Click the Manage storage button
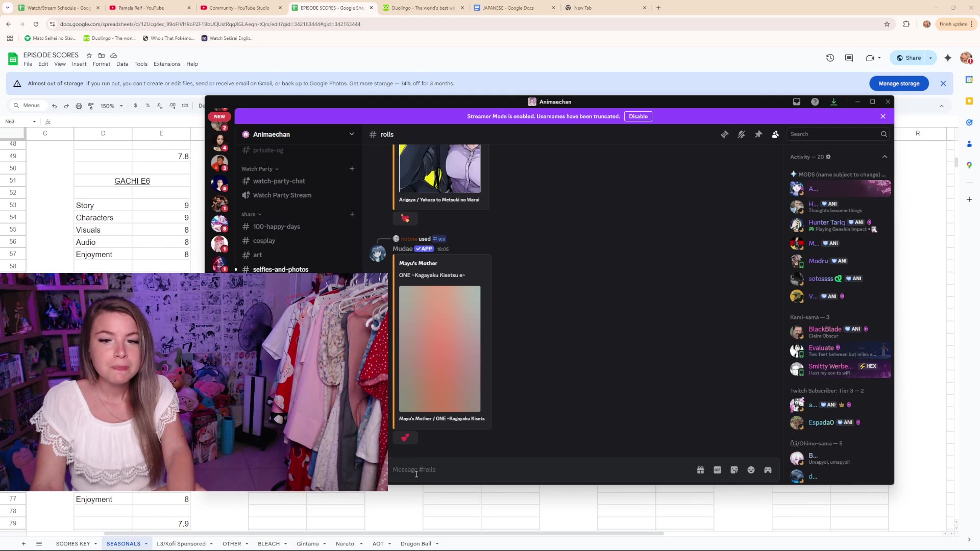 899,83
